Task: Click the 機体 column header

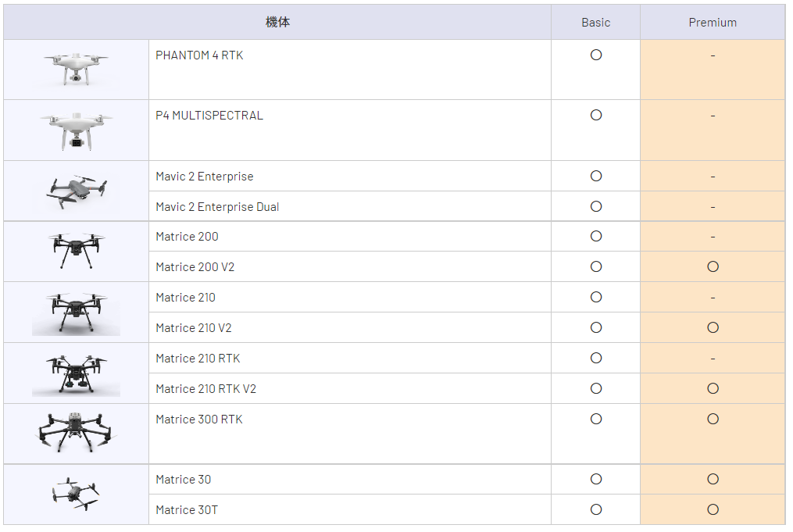Action: pos(277,23)
